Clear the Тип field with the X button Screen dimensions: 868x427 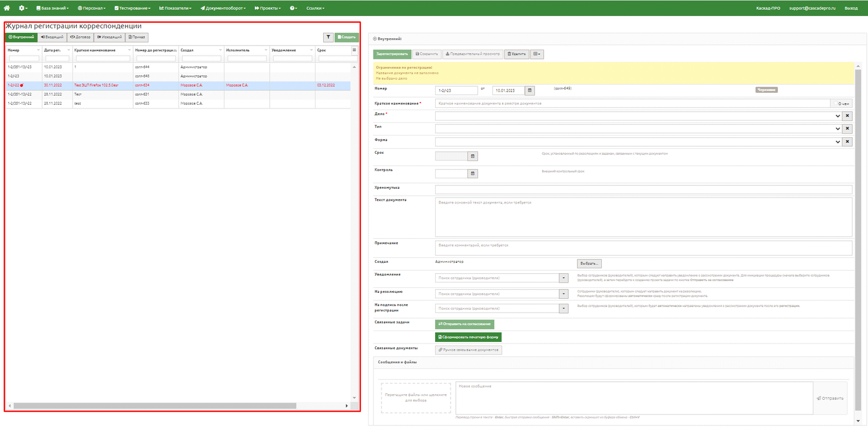point(847,129)
